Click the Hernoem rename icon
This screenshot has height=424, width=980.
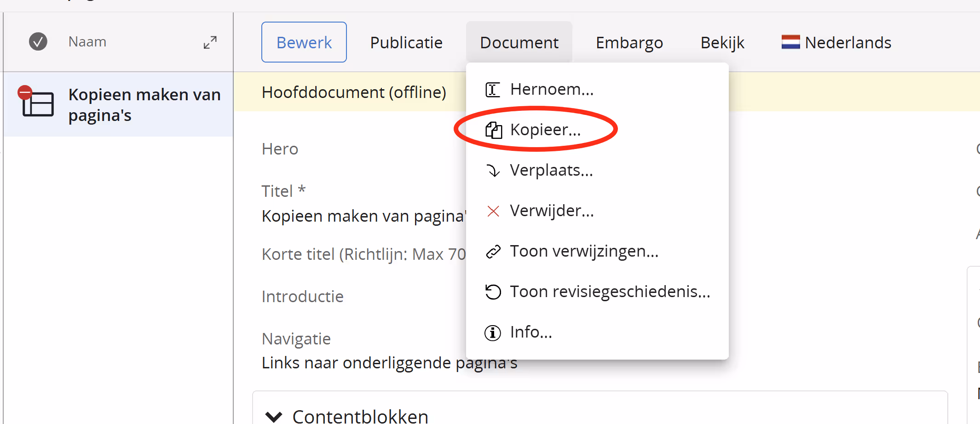(x=493, y=90)
